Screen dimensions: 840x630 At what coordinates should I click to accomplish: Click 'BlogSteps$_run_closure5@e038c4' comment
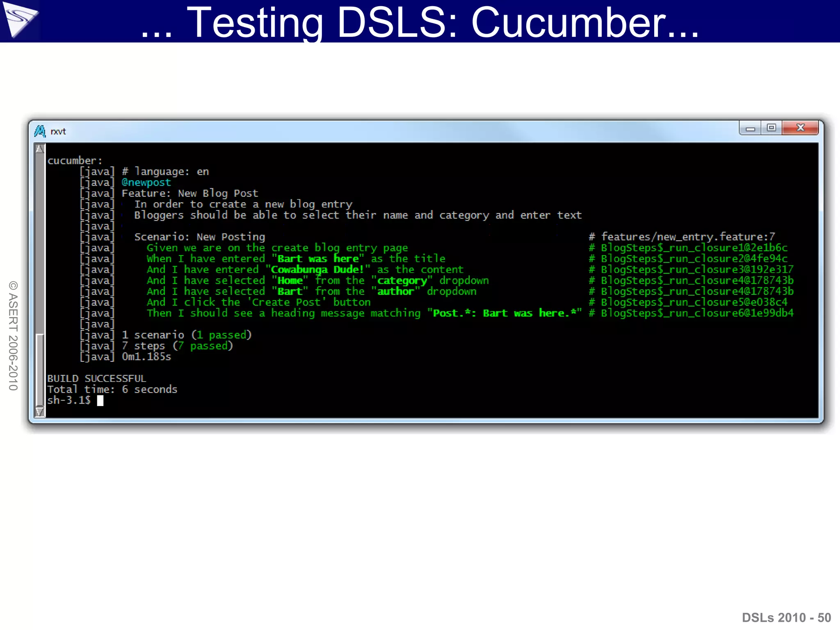694,302
